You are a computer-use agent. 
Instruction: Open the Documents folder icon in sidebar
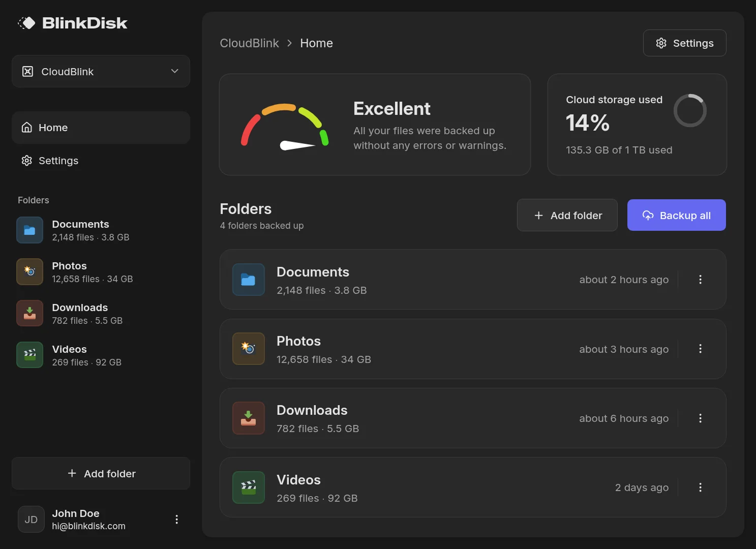(29, 230)
